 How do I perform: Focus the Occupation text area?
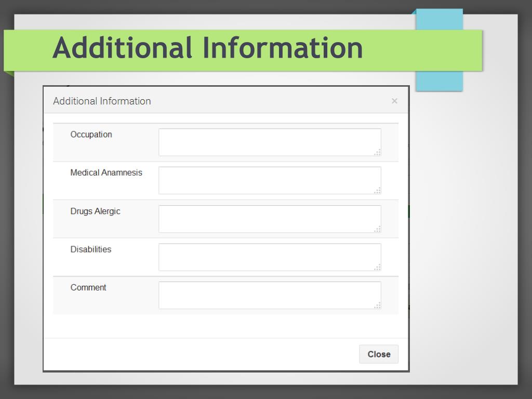pos(270,142)
